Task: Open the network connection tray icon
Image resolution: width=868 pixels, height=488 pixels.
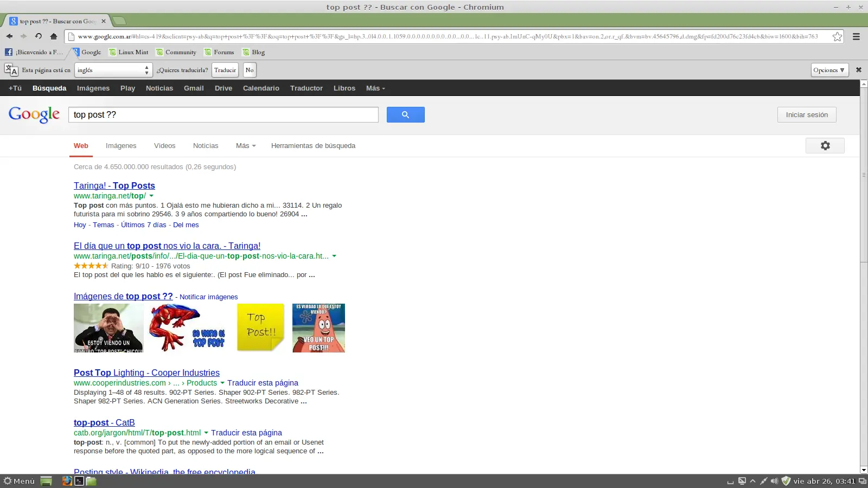Action: (x=763, y=481)
